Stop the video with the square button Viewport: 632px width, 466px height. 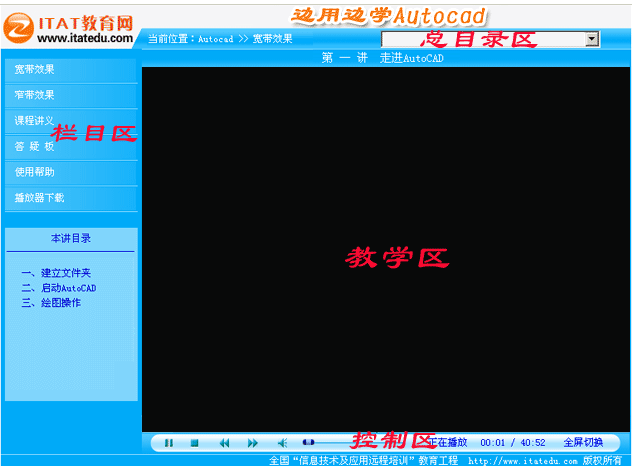click(194, 443)
